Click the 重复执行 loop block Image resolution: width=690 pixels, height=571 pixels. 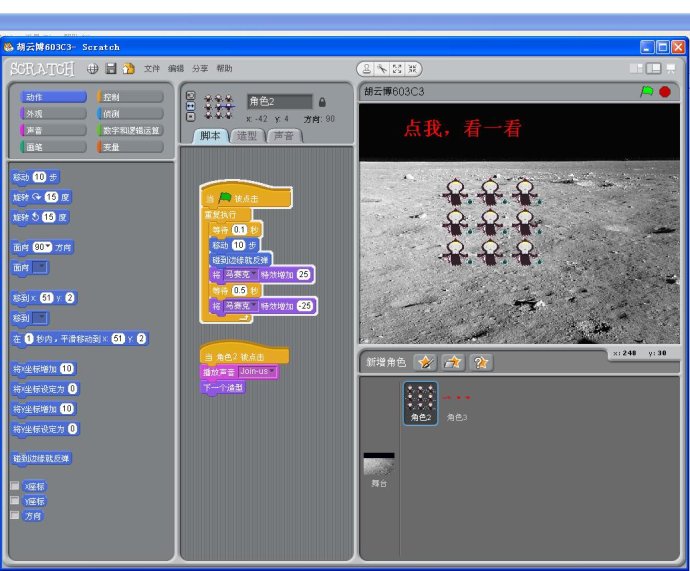(x=225, y=215)
